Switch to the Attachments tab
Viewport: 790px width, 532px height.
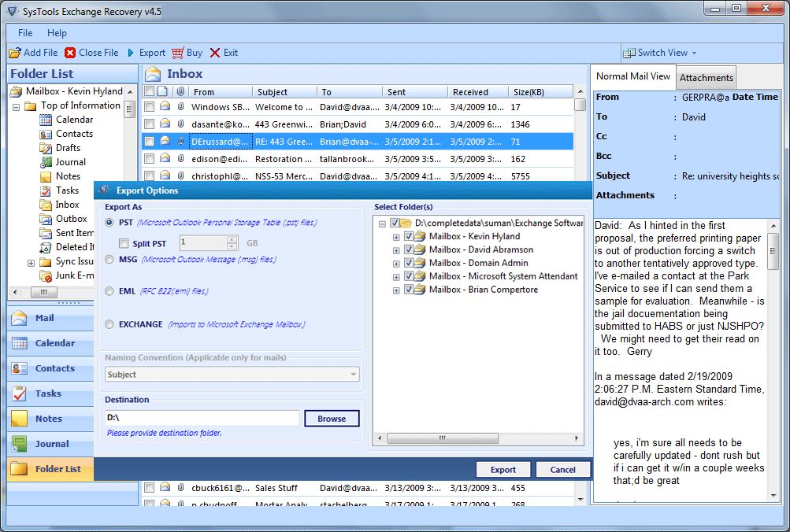pyautogui.click(x=707, y=77)
